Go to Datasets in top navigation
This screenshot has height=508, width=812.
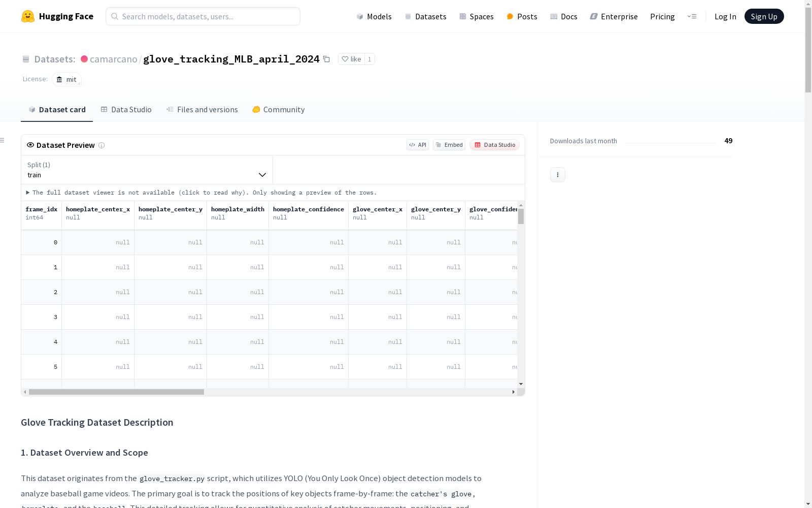pos(425,16)
